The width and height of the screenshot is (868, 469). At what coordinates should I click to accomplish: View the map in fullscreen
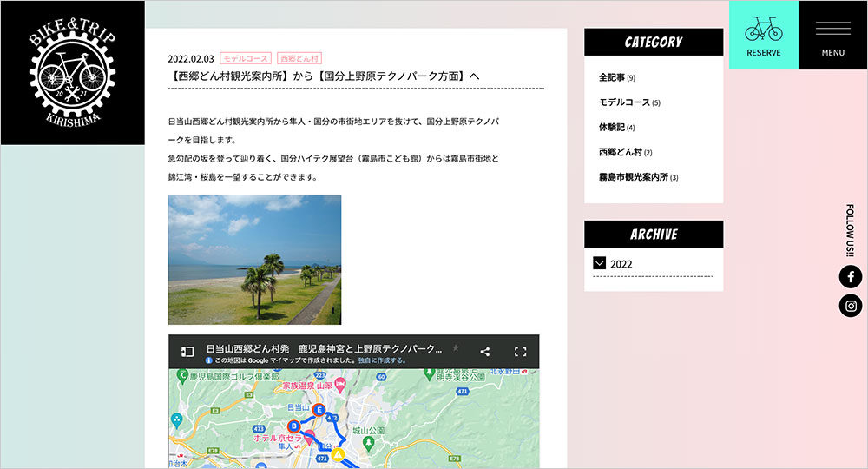point(520,352)
